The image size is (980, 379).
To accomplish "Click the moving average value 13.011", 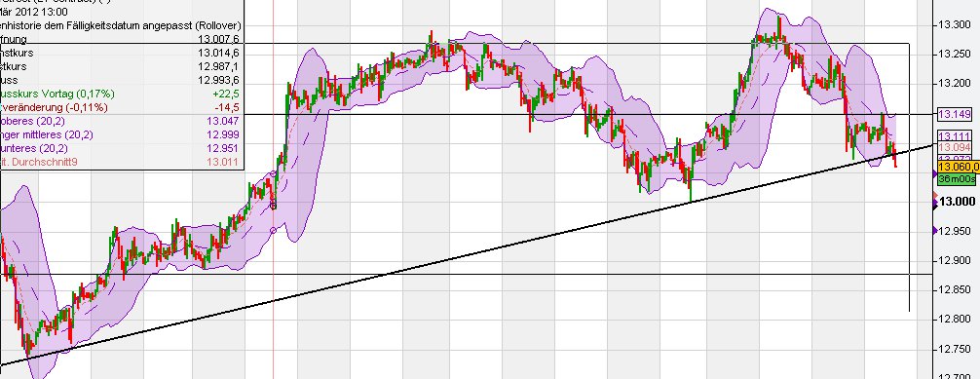I will (223, 163).
